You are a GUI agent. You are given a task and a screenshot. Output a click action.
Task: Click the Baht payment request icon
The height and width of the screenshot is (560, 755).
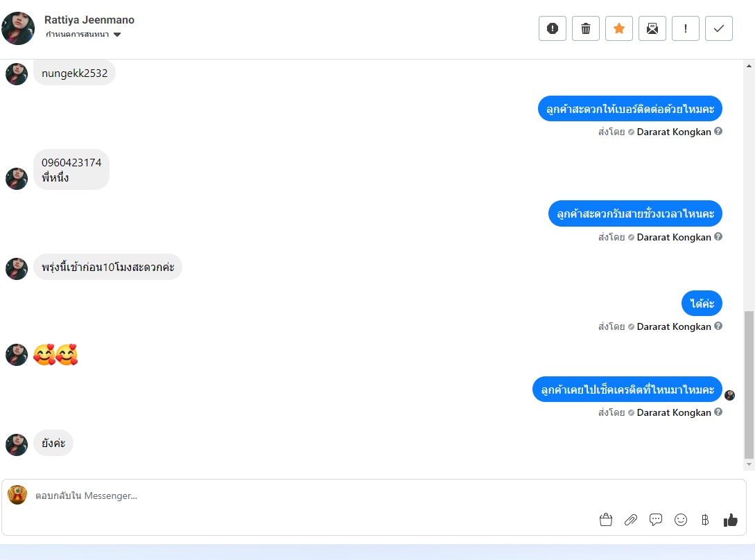click(705, 520)
